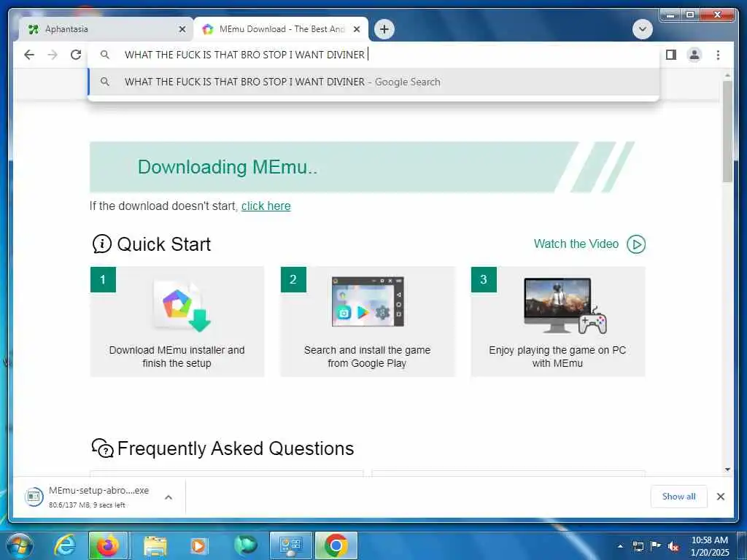
Task: Click the Frequently Asked Questions chat icon
Action: click(x=102, y=448)
